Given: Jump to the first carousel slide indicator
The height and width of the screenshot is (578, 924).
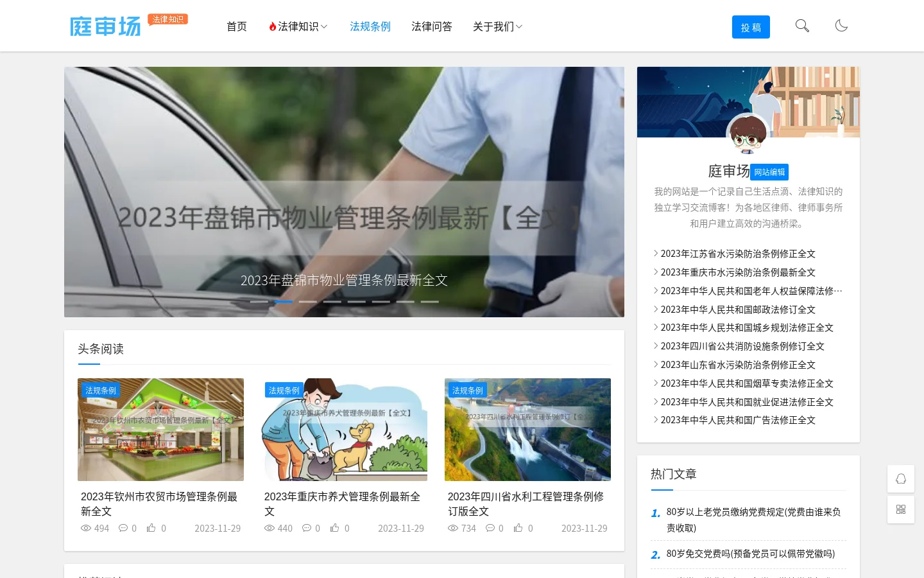Looking at the screenshot, I should pyautogui.click(x=259, y=301).
